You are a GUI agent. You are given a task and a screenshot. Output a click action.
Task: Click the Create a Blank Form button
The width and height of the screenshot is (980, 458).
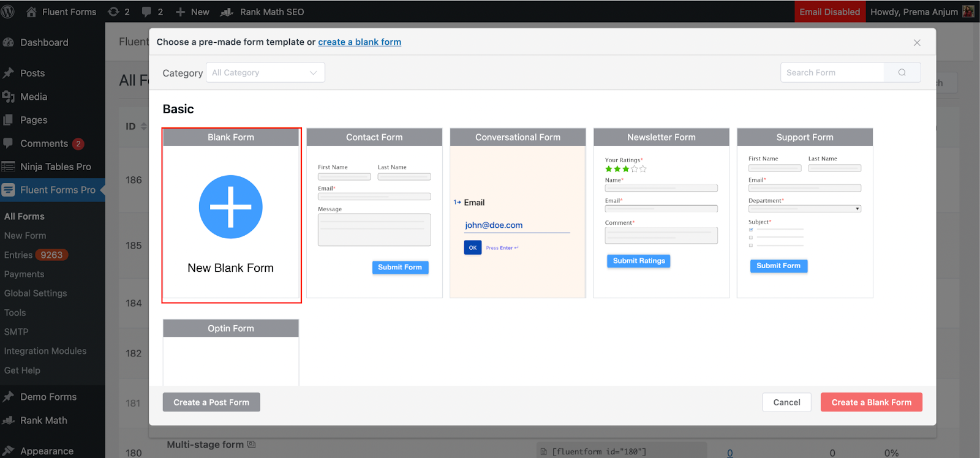click(871, 402)
